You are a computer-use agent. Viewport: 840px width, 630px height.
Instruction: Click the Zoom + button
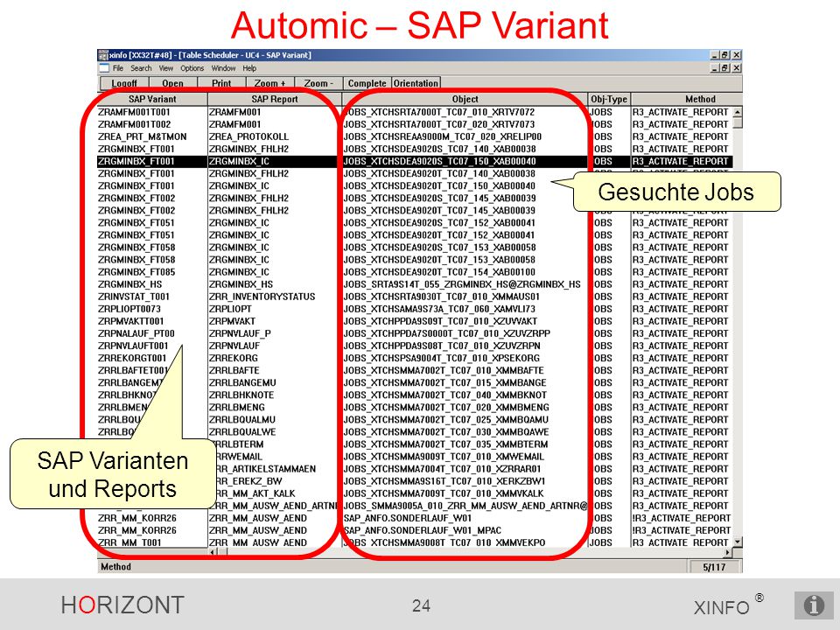pos(270,83)
